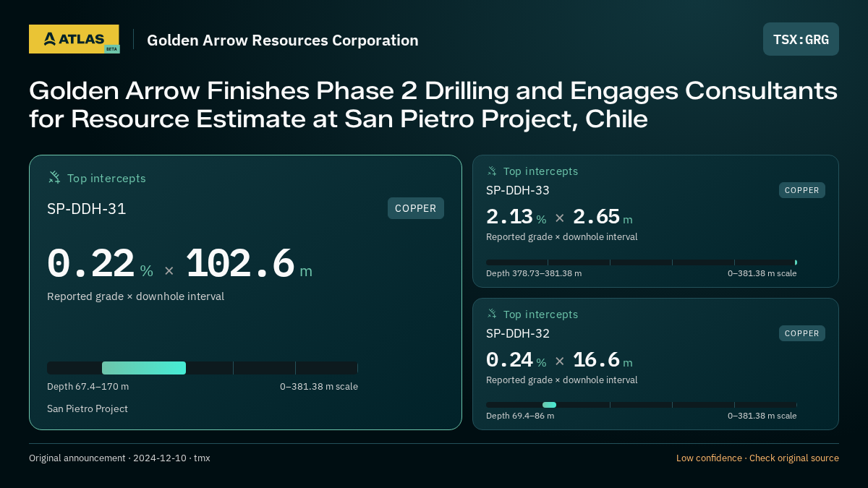Click 'Depth 378.73–381.38 m' label

534,273
